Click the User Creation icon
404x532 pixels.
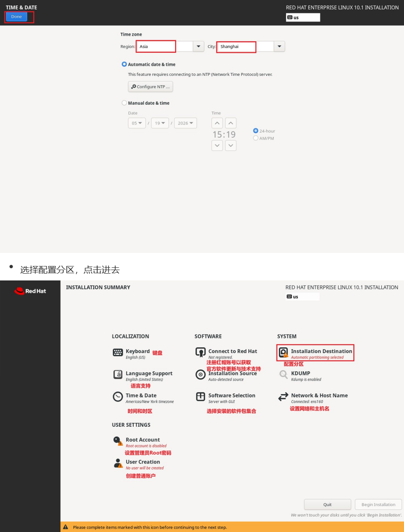[x=118, y=463]
